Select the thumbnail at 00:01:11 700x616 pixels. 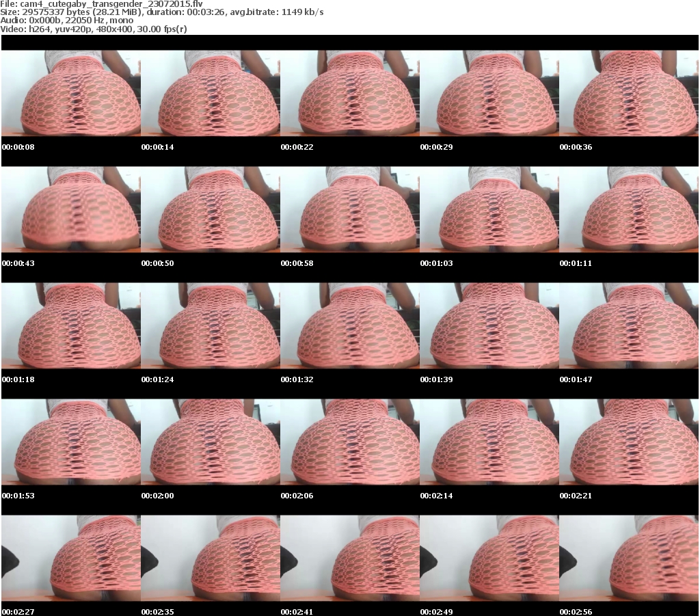[x=629, y=209]
